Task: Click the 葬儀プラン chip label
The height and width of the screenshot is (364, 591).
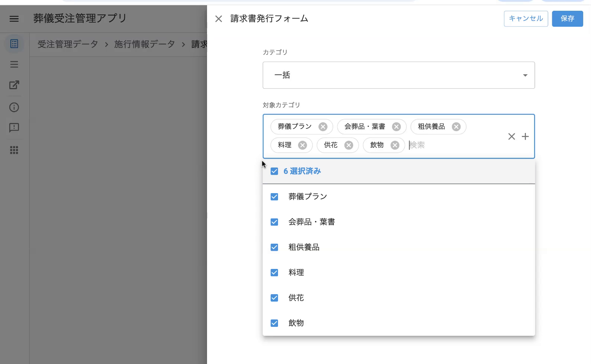Action: point(295,127)
